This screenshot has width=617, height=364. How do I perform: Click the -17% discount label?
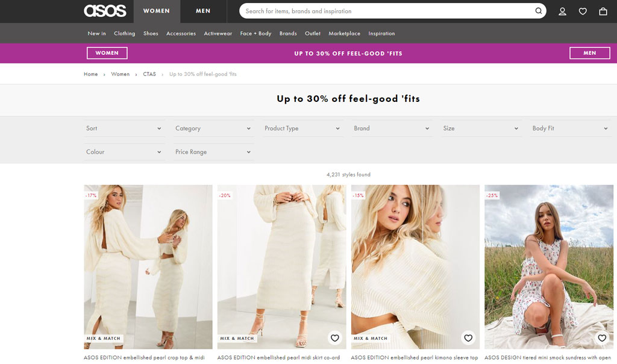click(x=91, y=195)
